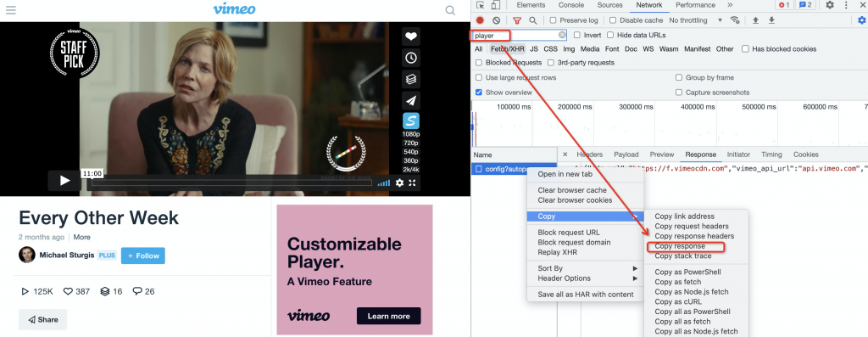Stop recording network log

480,20
